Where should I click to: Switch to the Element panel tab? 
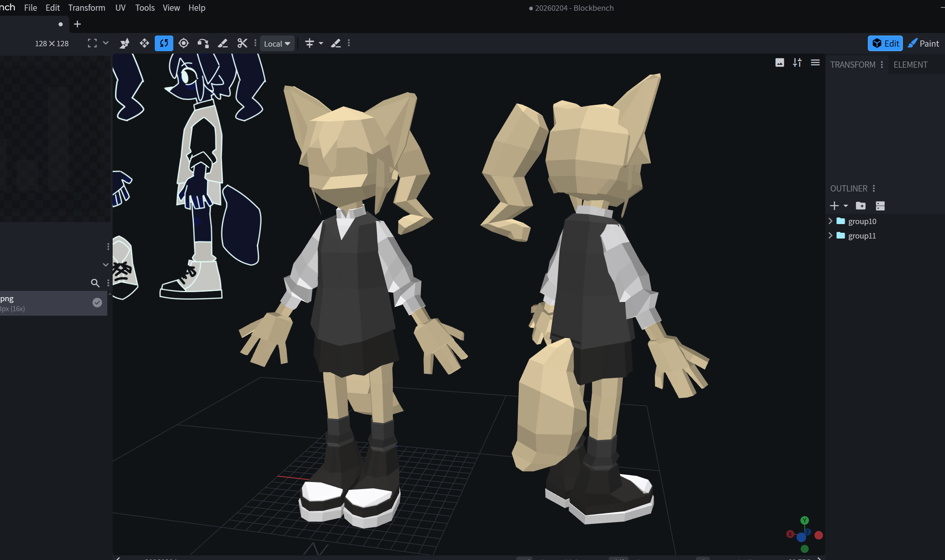click(x=910, y=65)
